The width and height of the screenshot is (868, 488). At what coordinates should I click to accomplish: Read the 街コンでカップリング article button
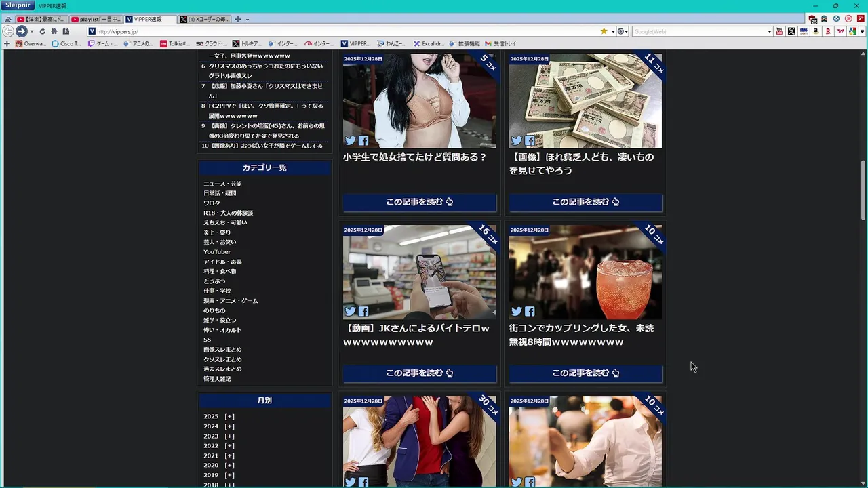click(585, 373)
